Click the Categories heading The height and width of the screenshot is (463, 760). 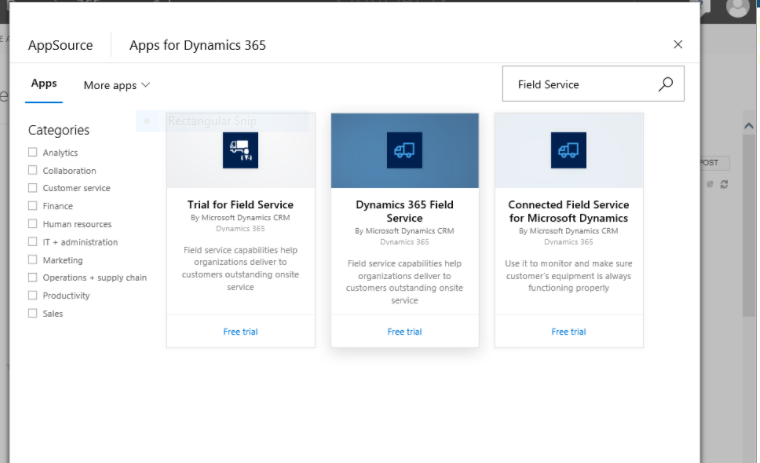[59, 130]
